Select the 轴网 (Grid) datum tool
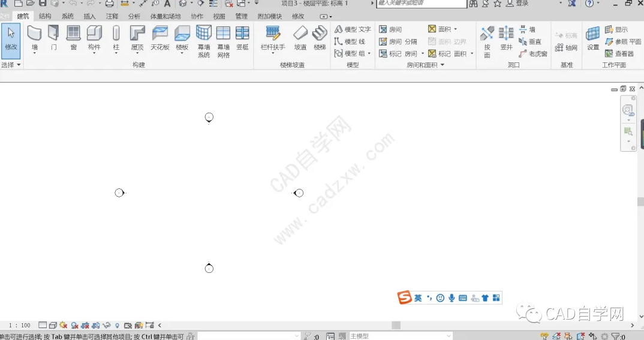 (566, 47)
